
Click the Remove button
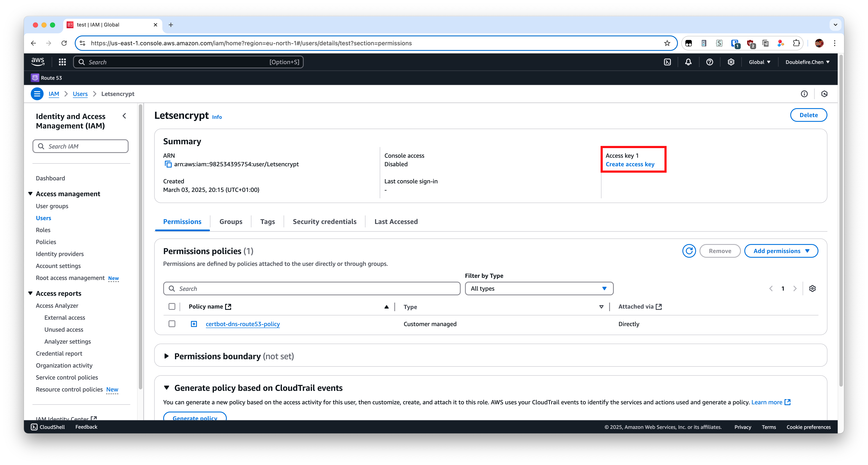coord(720,251)
